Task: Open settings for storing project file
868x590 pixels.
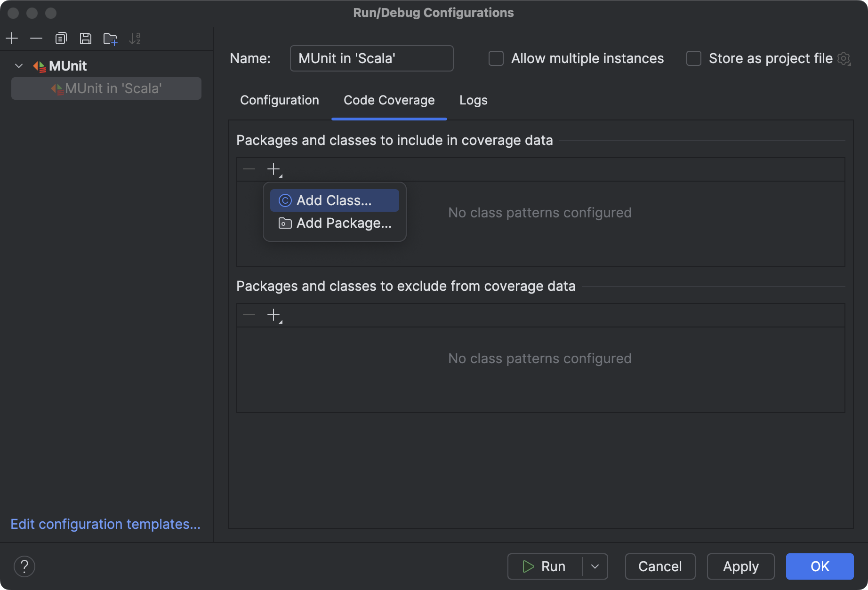Action: click(845, 58)
